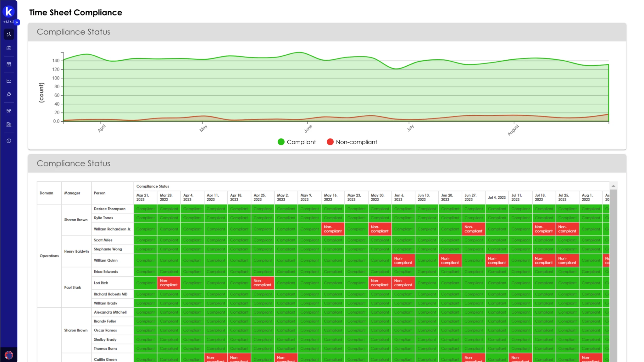Open the calendar plus icon
The height and width of the screenshot is (362, 644).
coord(9,64)
